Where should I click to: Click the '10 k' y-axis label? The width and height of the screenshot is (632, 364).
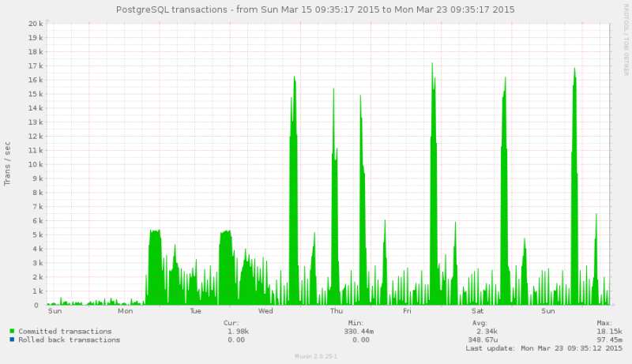35,164
